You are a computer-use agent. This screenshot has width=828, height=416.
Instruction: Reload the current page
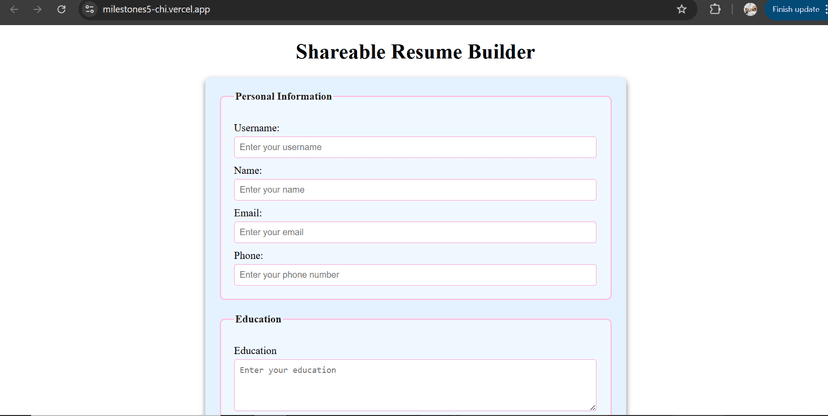pos(61,10)
